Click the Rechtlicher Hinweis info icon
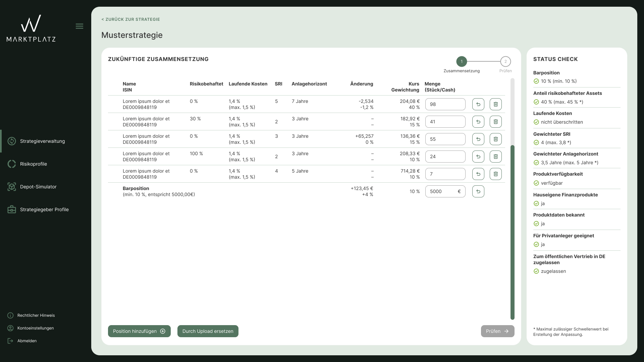This screenshot has height=362, width=644. click(10, 315)
